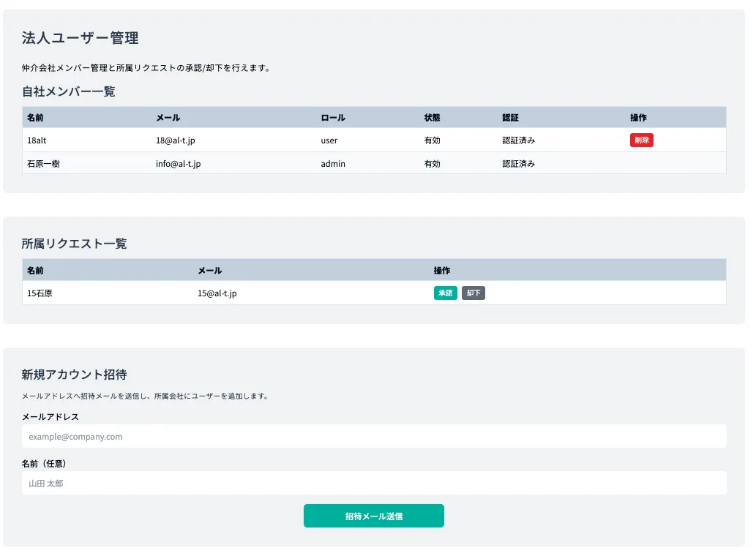Click the admin role cell

[333, 164]
